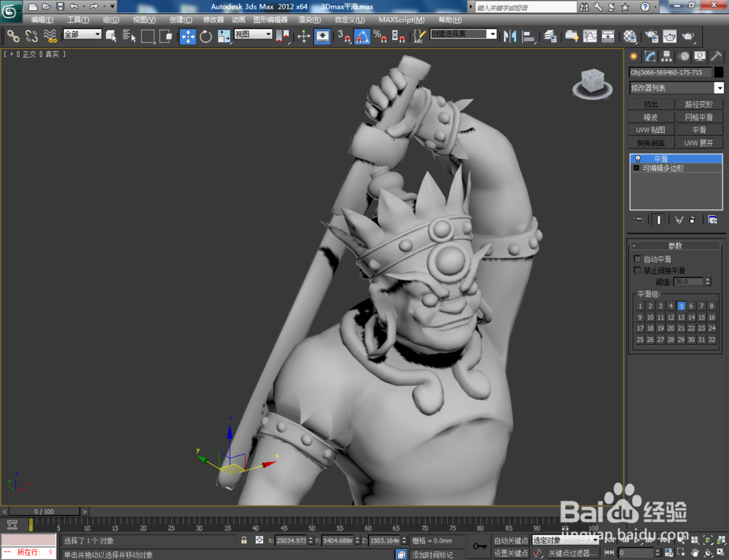The height and width of the screenshot is (560, 729).
Task: Click the Render Production teapot icon
Action: point(688,36)
